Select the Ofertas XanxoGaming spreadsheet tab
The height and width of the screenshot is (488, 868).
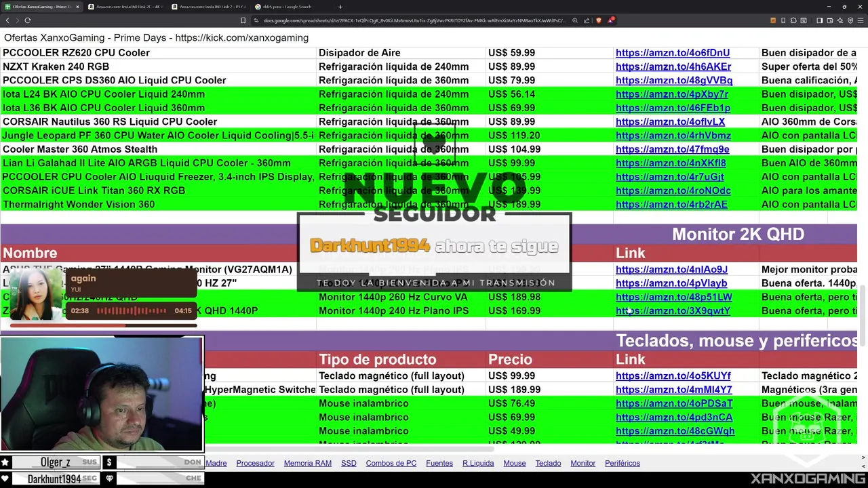click(x=41, y=7)
